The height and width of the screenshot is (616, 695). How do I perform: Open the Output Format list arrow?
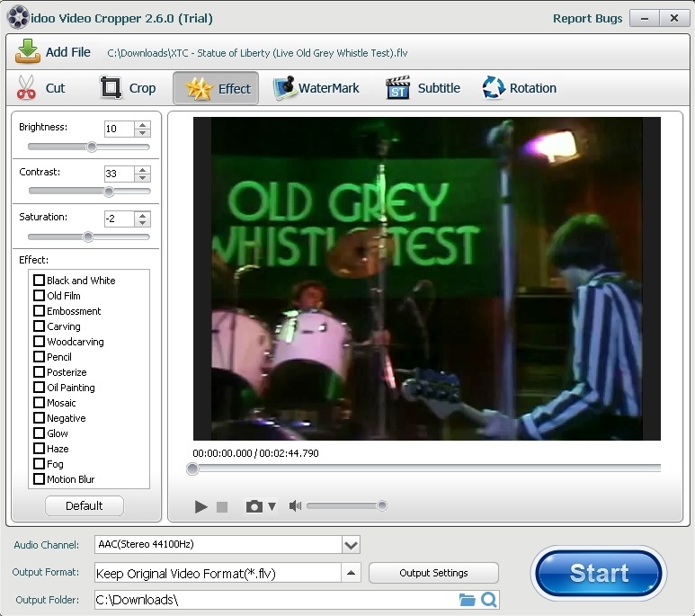point(351,573)
